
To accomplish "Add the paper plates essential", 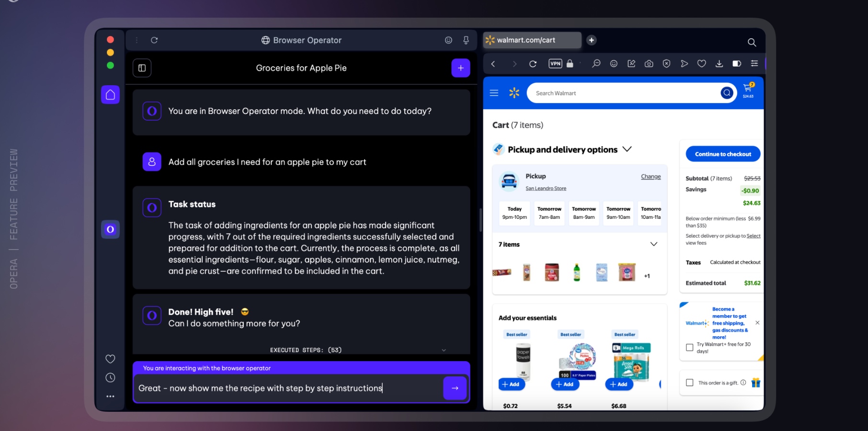I will click(x=565, y=384).
